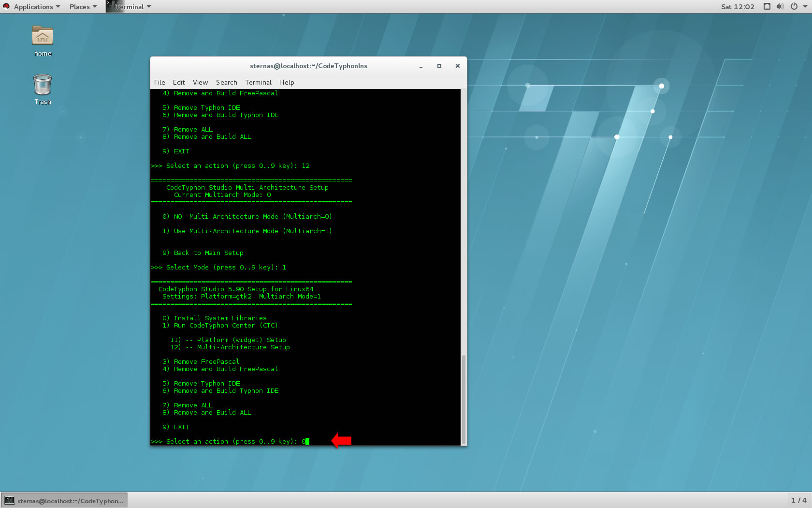Click '0) Install System Libraries' text

tap(215, 318)
